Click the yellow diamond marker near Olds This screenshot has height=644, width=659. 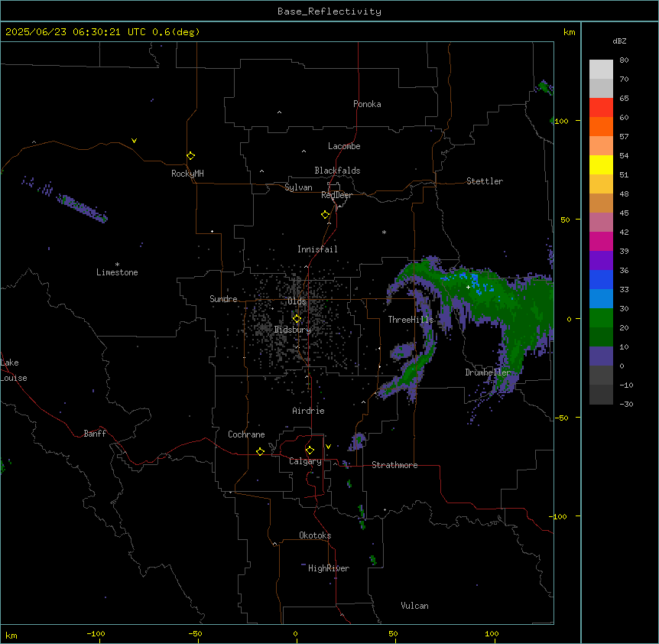point(297,319)
